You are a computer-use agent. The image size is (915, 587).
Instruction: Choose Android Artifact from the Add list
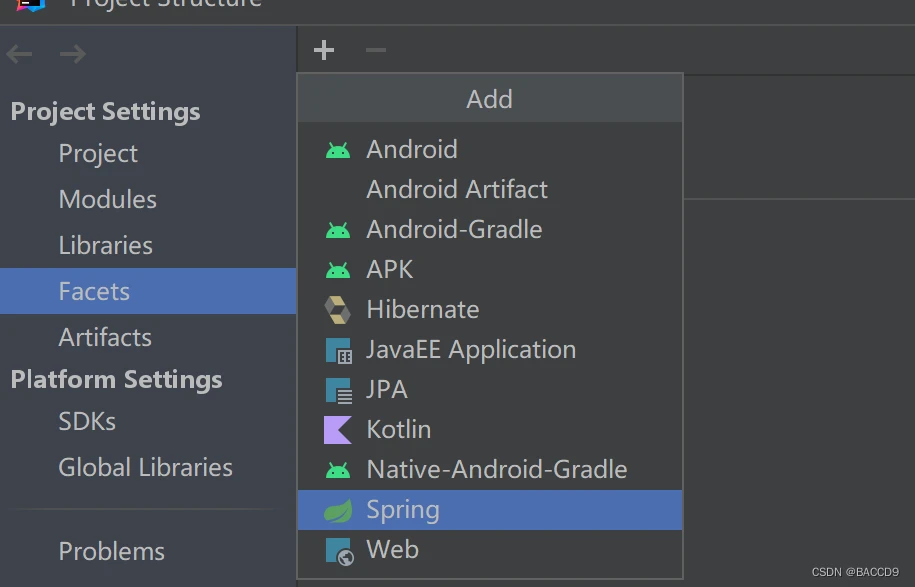(490, 190)
